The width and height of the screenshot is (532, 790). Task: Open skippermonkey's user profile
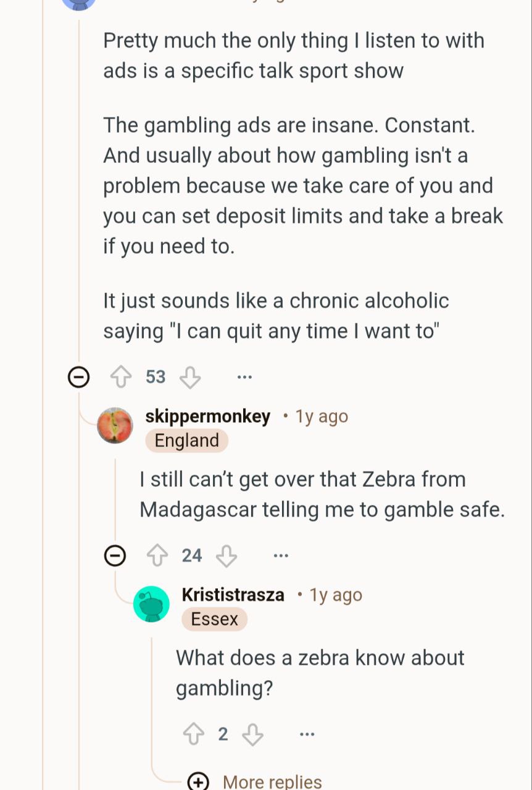(x=207, y=417)
